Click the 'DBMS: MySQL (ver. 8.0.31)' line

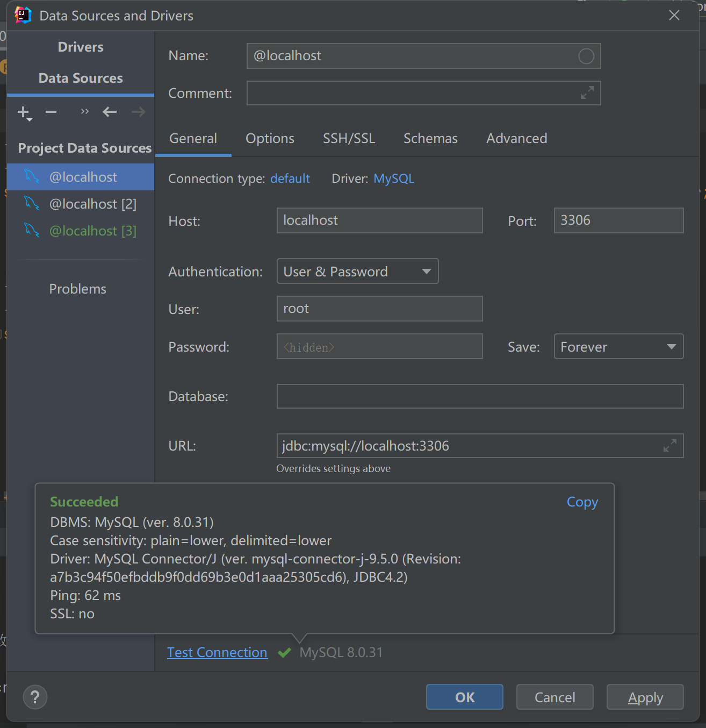coord(132,522)
